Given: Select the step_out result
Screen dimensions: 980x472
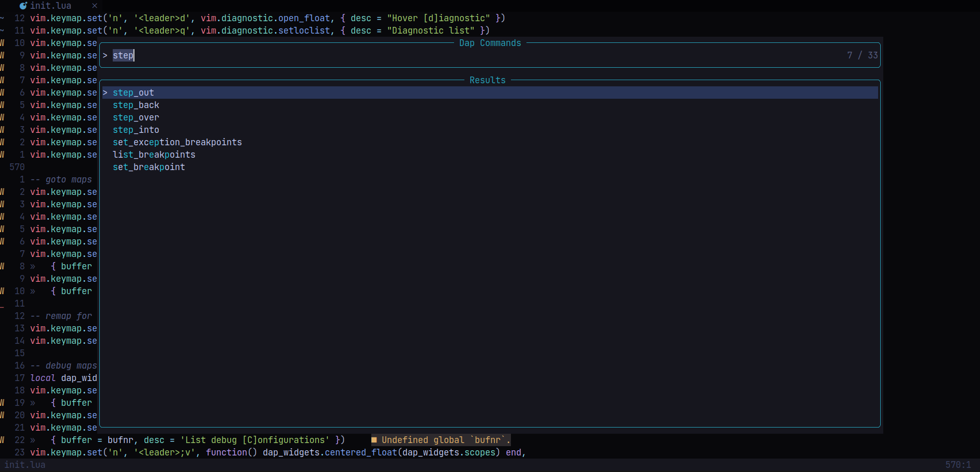Looking at the screenshot, I should pyautogui.click(x=490, y=93).
